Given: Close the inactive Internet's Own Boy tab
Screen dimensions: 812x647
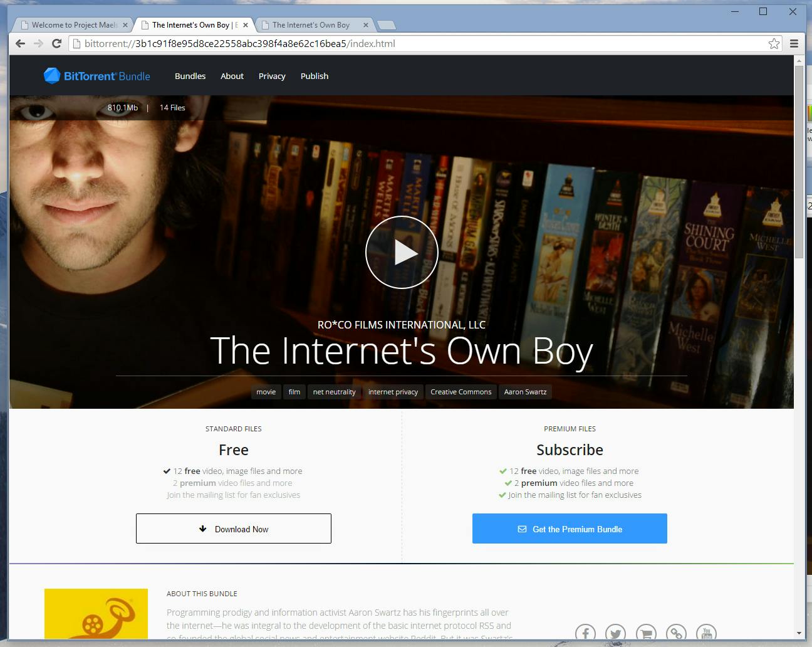Looking at the screenshot, I should point(366,25).
